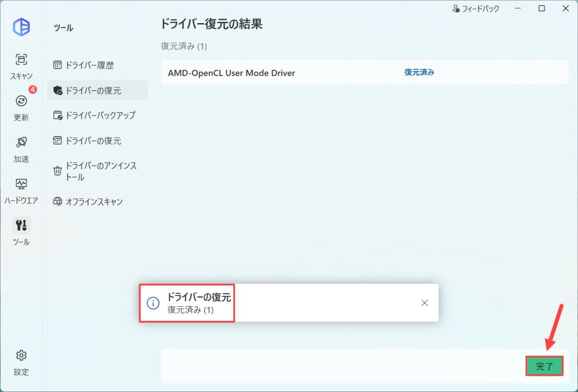This screenshot has width=578, height=392.
Task: Click the info icon in the notification
Action: [x=153, y=303]
